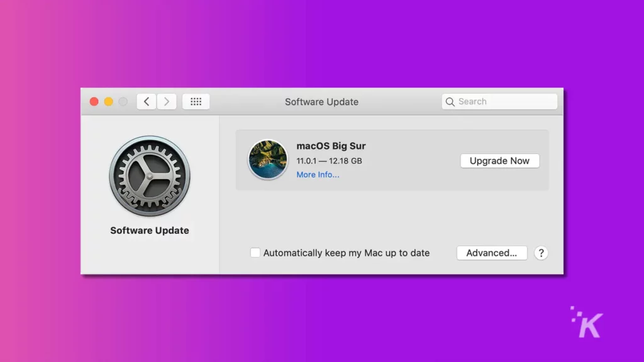
Task: Show all preferences with the grid icon
Action: 196,101
